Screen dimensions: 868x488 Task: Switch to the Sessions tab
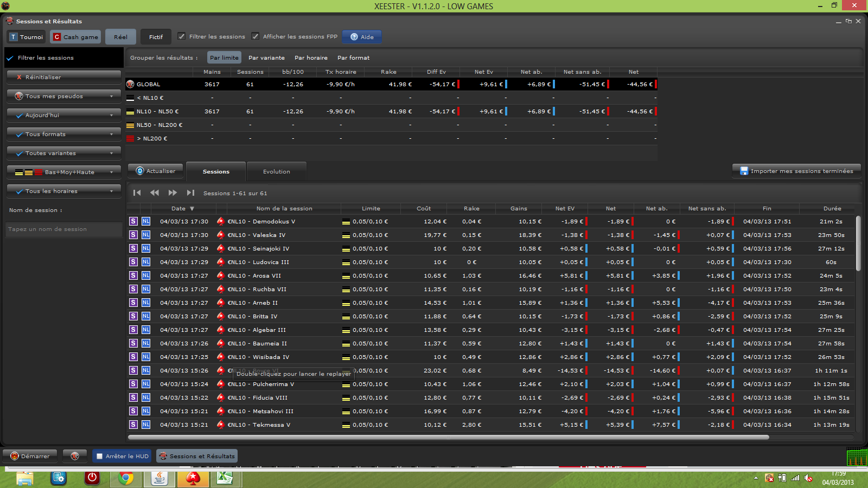pyautogui.click(x=216, y=171)
